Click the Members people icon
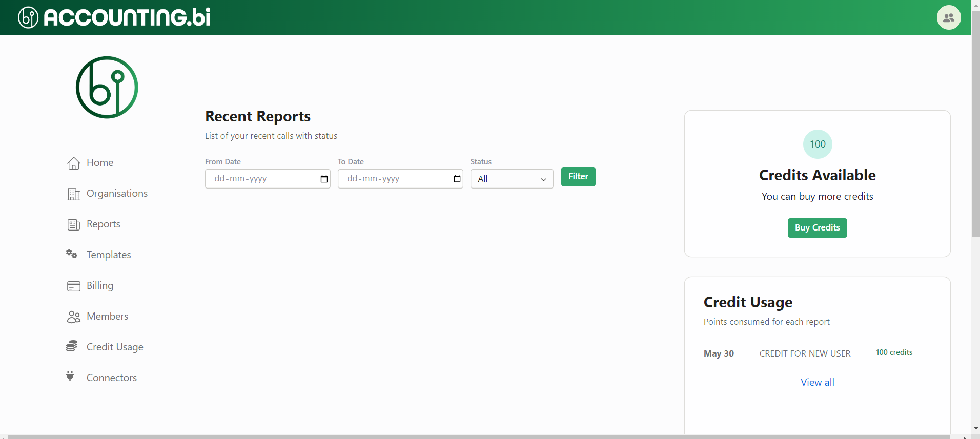Image resolution: width=980 pixels, height=439 pixels. tap(74, 317)
